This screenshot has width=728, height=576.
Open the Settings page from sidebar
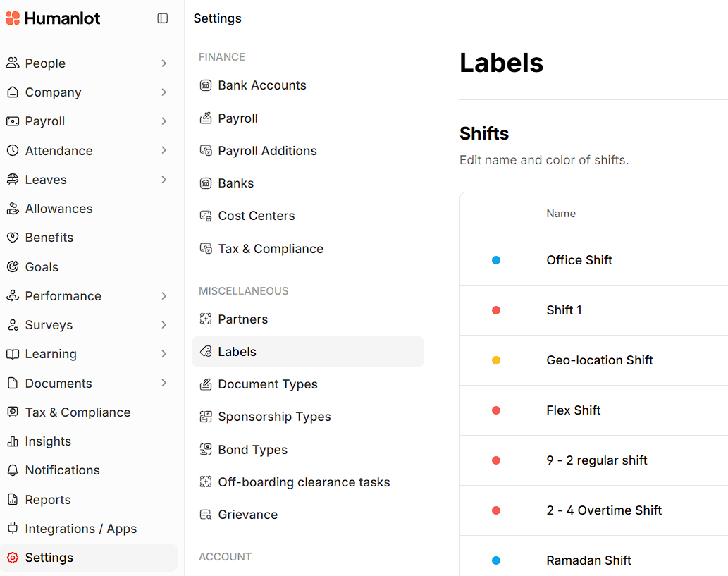tap(89, 558)
